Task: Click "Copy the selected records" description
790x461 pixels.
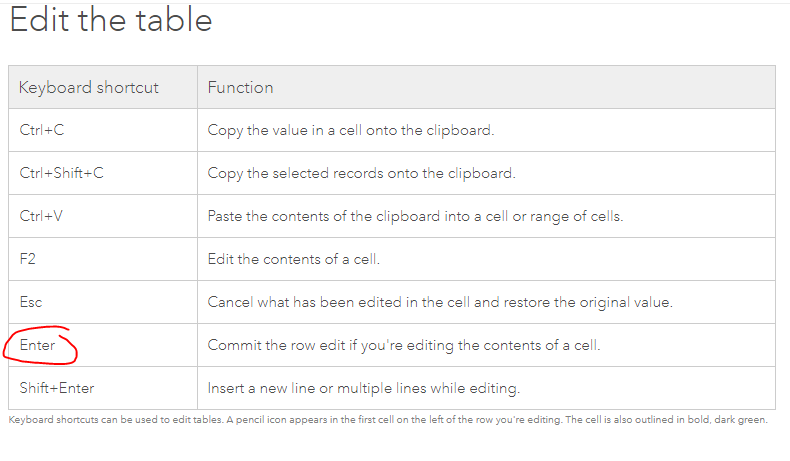Action: point(361,173)
